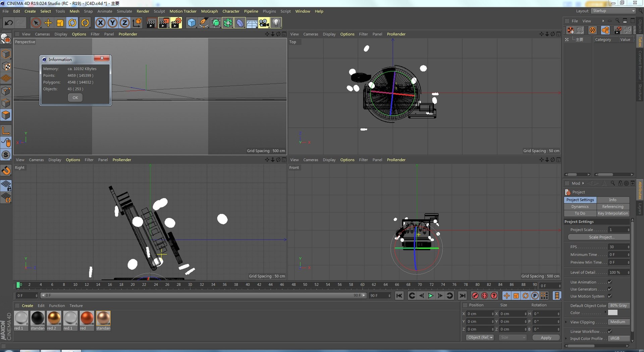644x352 pixels.
Task: Click the timeline playhead at frame 0
Action: tap(18, 285)
